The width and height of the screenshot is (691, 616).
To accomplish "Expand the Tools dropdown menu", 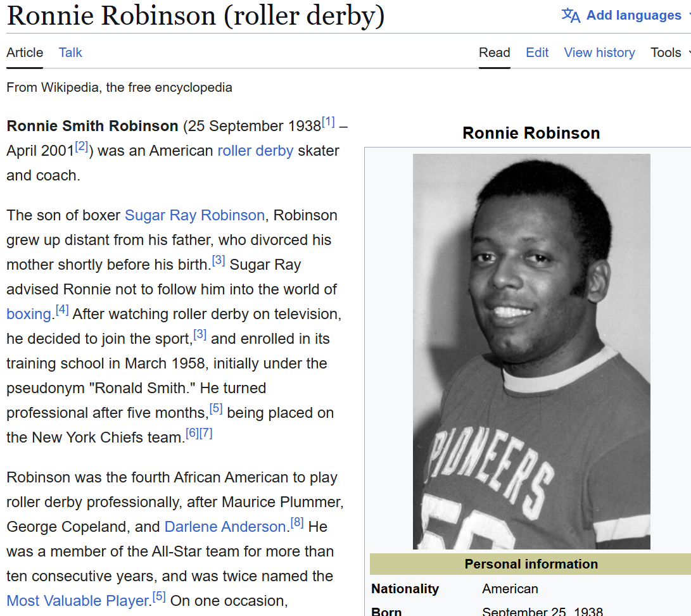I will [669, 53].
